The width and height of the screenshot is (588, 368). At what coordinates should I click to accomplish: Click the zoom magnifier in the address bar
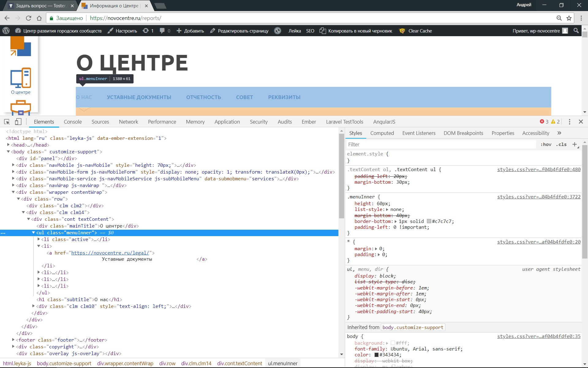point(559,18)
